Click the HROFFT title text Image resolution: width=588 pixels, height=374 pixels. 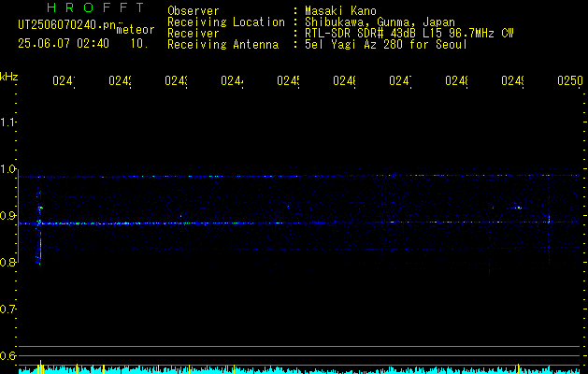95,7
